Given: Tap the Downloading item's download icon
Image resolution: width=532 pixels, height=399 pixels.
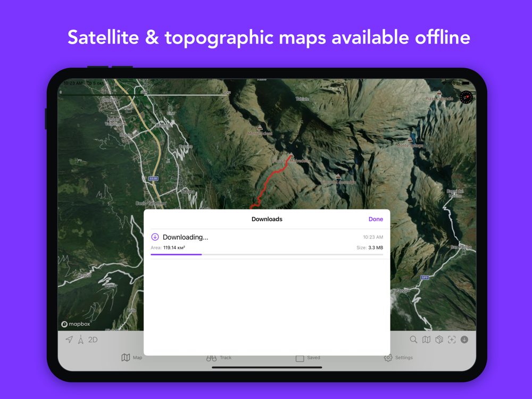Looking at the screenshot, I should point(155,237).
